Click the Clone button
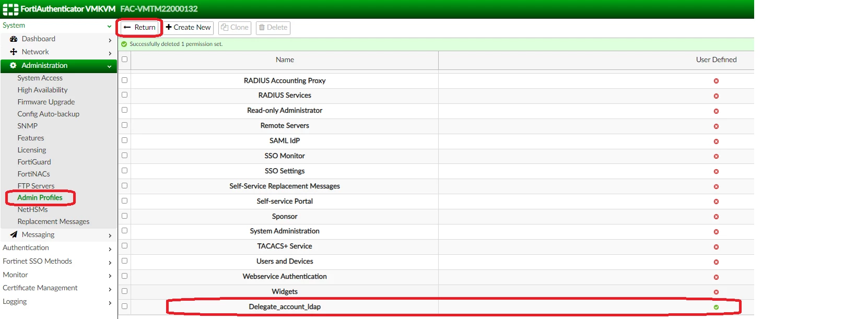This screenshot has width=868, height=319. click(x=234, y=28)
